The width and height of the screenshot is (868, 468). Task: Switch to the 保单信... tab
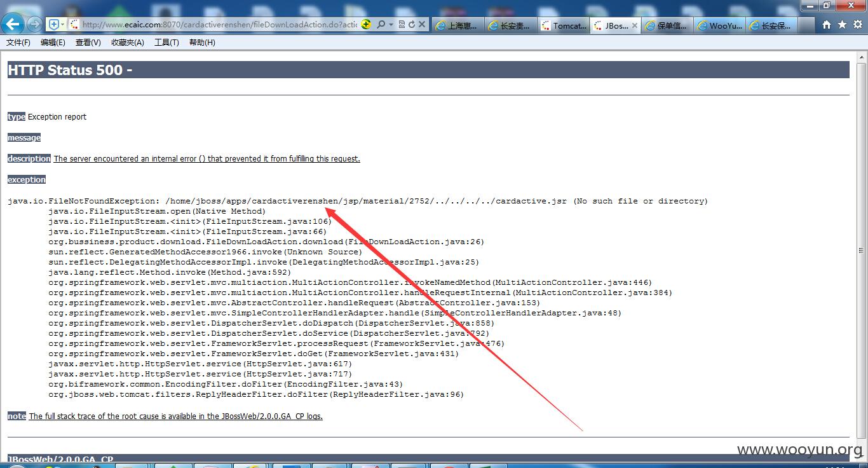point(667,25)
